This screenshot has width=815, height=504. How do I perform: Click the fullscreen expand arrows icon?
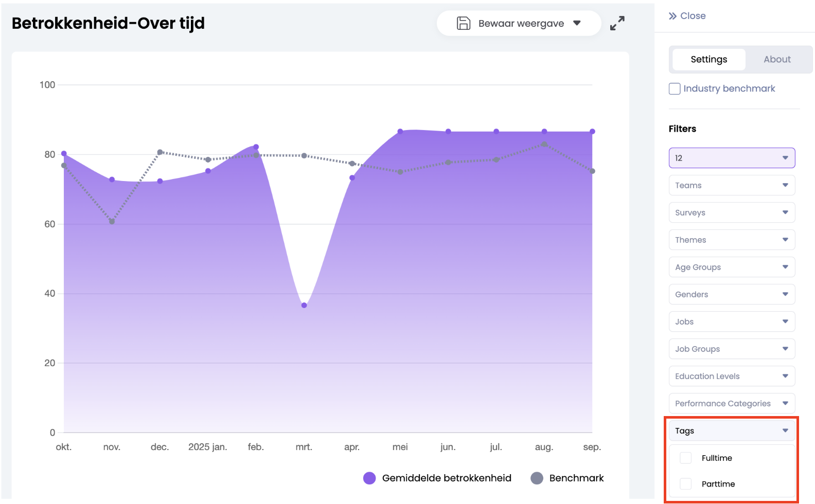(617, 23)
